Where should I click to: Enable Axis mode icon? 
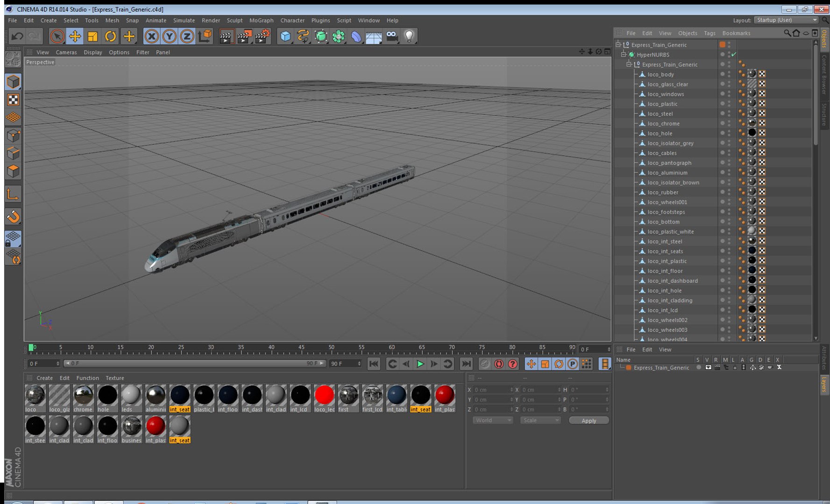(13, 194)
